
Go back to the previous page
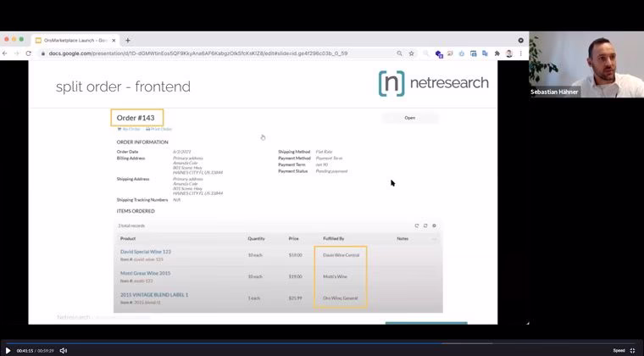pos(5,53)
